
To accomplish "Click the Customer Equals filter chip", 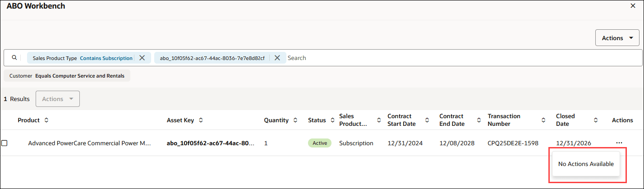I will coord(67,76).
